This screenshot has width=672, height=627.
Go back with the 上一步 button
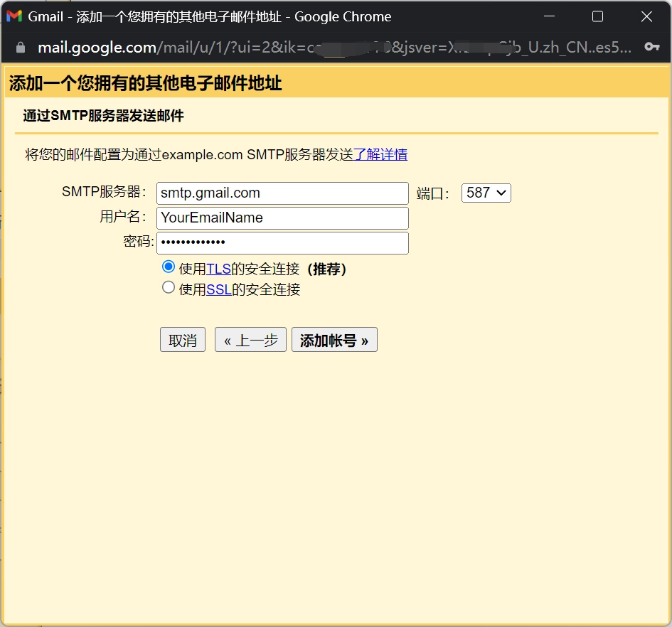pyautogui.click(x=250, y=340)
